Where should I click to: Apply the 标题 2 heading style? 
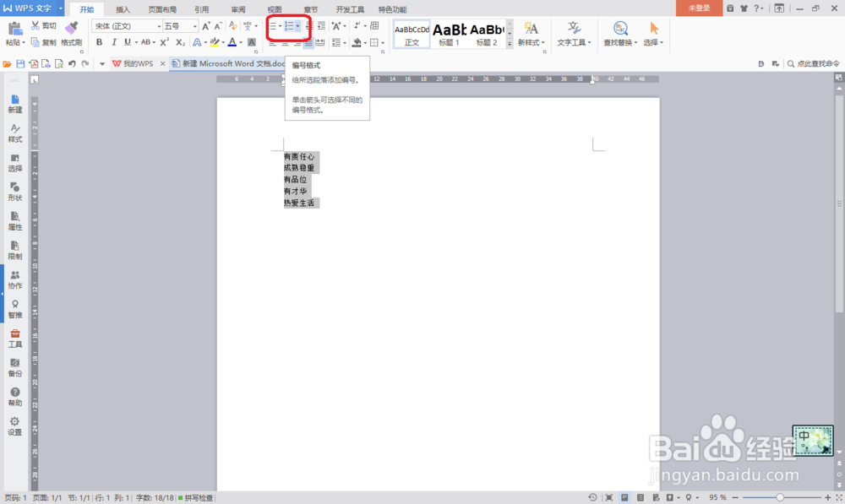coord(487,35)
